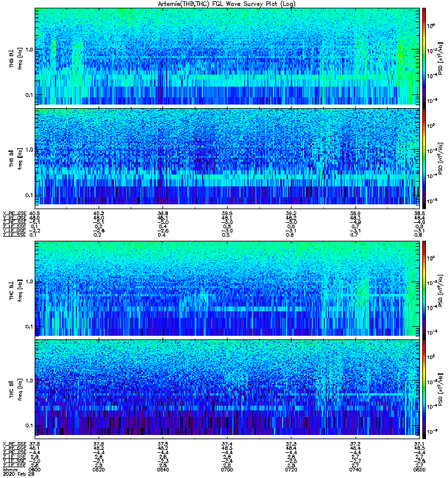Screen dimensions: 448x478
Task: Click the 'THC B⊥ freq [Hz]' axis label
Action: [16, 290]
